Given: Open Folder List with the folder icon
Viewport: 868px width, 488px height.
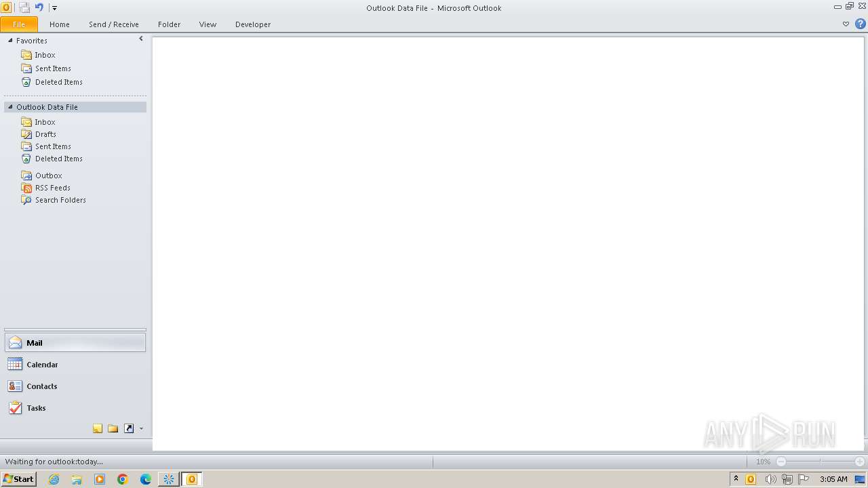Looking at the screenshot, I should click(x=113, y=428).
